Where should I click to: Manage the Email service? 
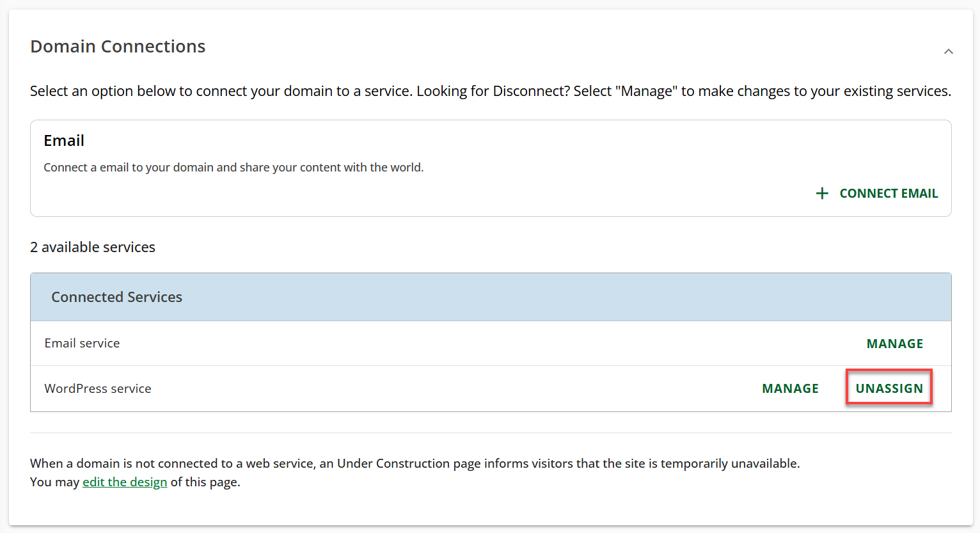click(894, 344)
